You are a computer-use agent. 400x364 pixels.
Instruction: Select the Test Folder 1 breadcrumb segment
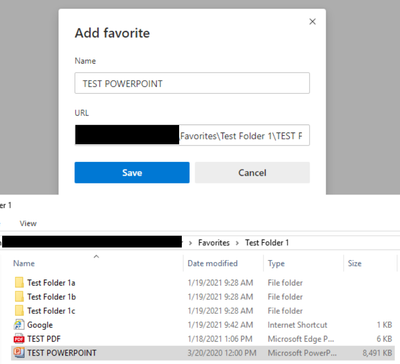click(x=267, y=243)
